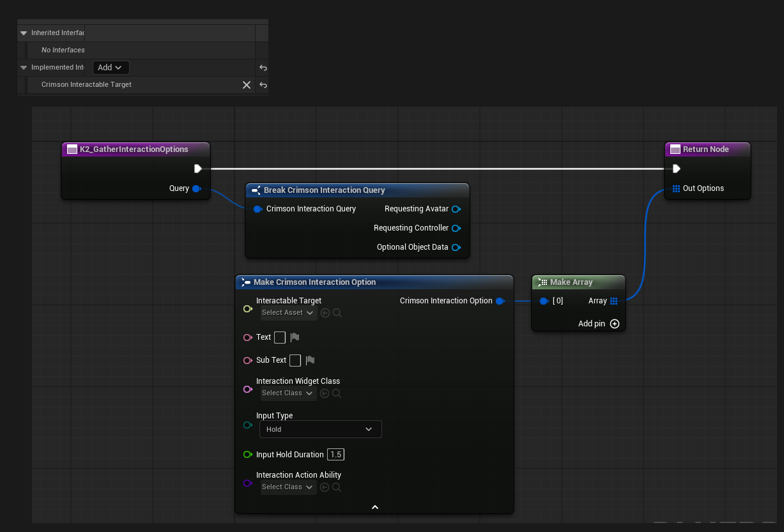Collapse the Implemented Interfaces section arrow
Image resolution: width=784 pixels, height=532 pixels.
(24, 67)
